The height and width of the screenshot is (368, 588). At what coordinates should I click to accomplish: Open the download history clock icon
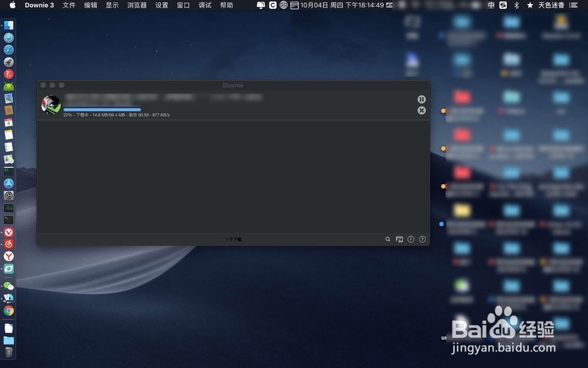[x=411, y=239]
